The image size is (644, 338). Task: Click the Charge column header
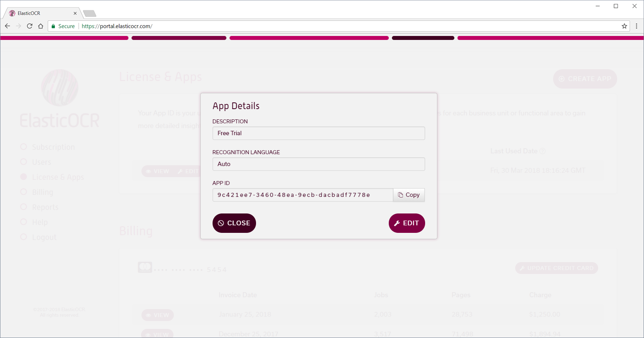click(540, 295)
